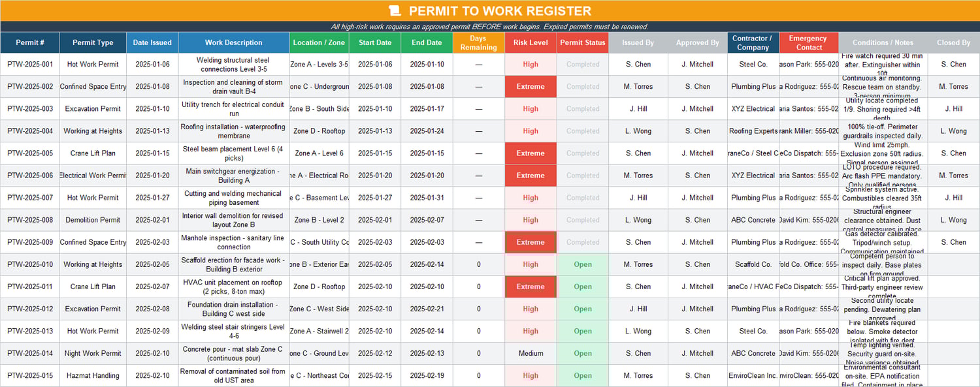Click the Conditions note for PTW-2025-004
980x387 pixels.
point(883,131)
